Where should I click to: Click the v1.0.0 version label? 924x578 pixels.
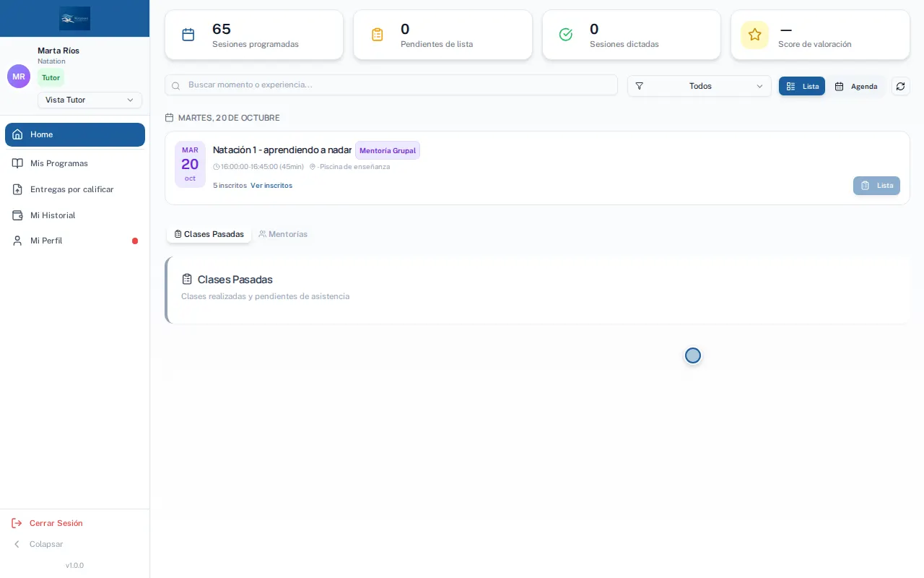coord(74,565)
